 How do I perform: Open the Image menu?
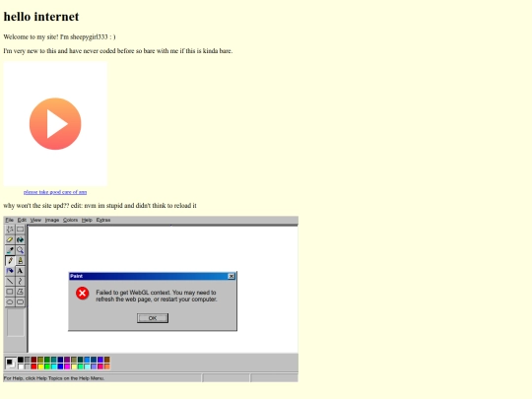(52, 220)
